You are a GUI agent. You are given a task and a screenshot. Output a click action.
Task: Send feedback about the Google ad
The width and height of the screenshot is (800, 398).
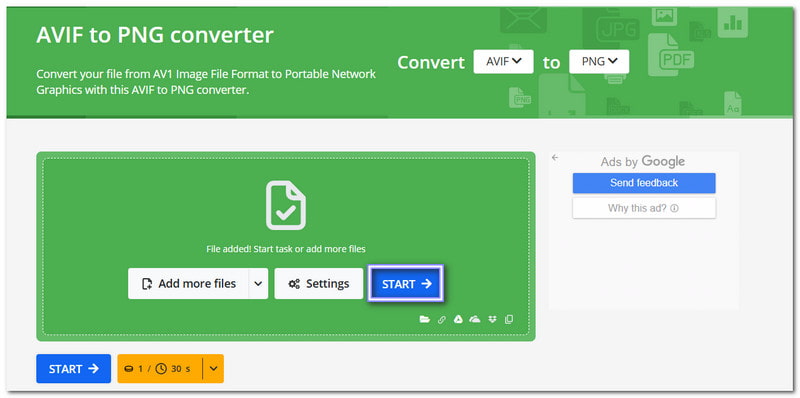[x=644, y=183]
